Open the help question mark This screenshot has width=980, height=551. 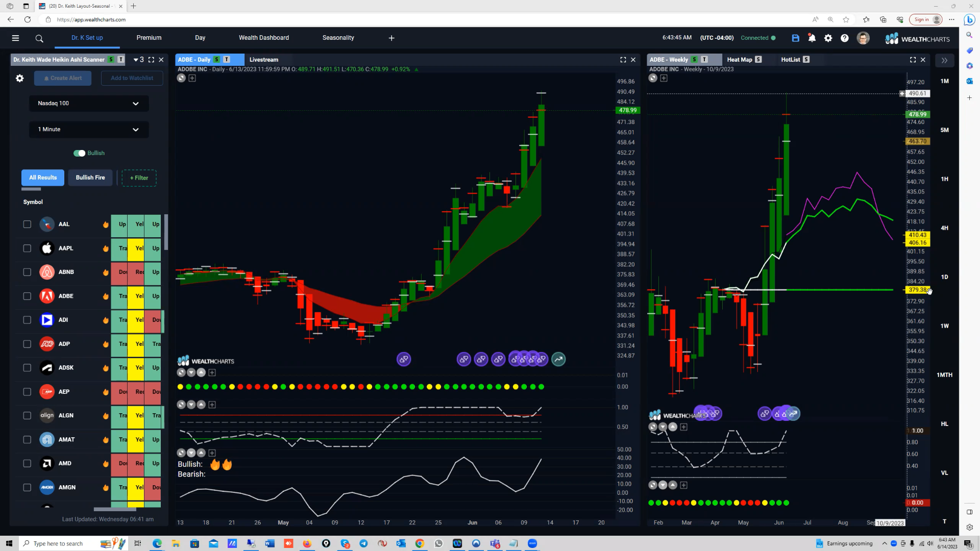tap(845, 38)
